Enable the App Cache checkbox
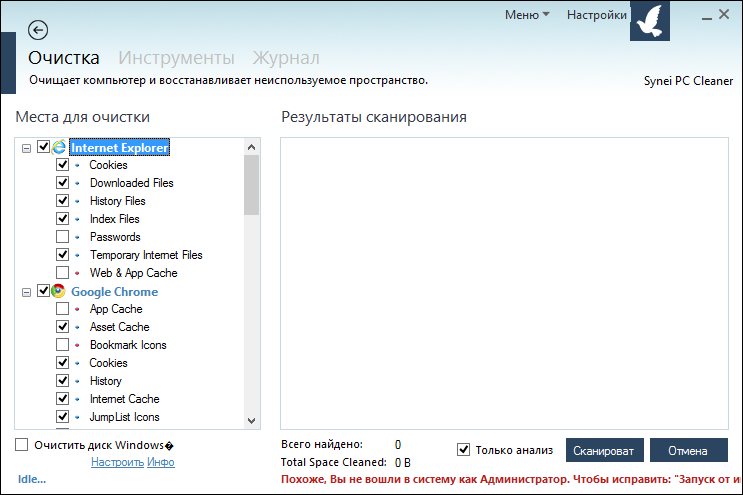The height and width of the screenshot is (495, 743). coord(63,308)
